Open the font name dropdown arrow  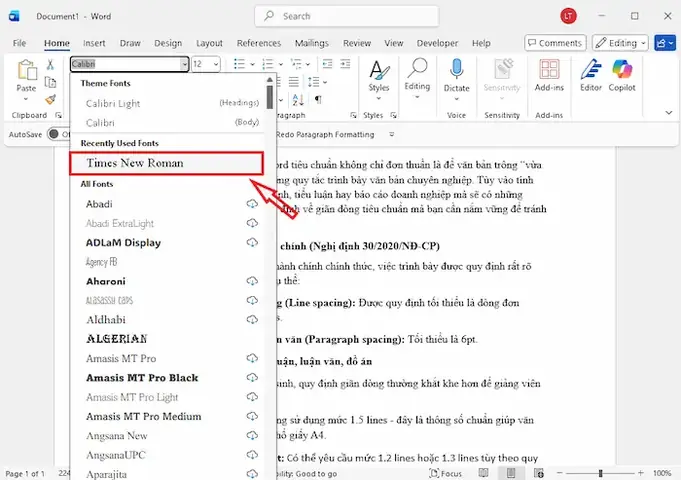point(185,64)
